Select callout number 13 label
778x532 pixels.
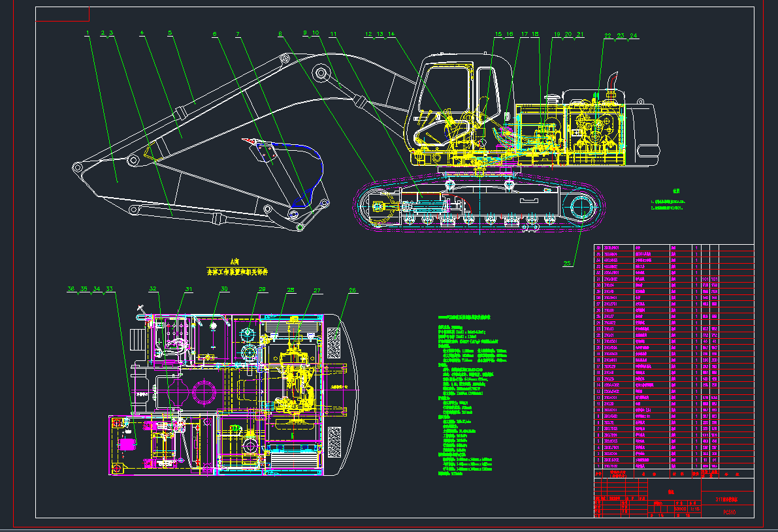click(380, 34)
